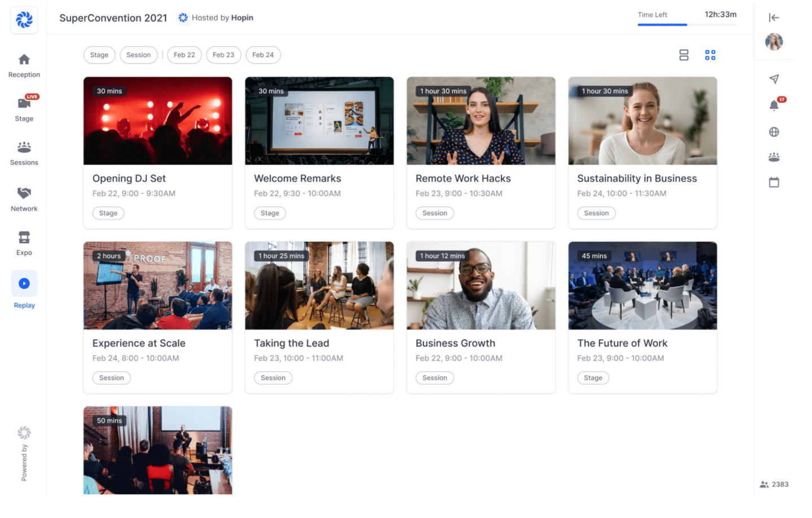Screen dimensions: 812x518
Task: Filter replays by Session
Action: [138, 55]
